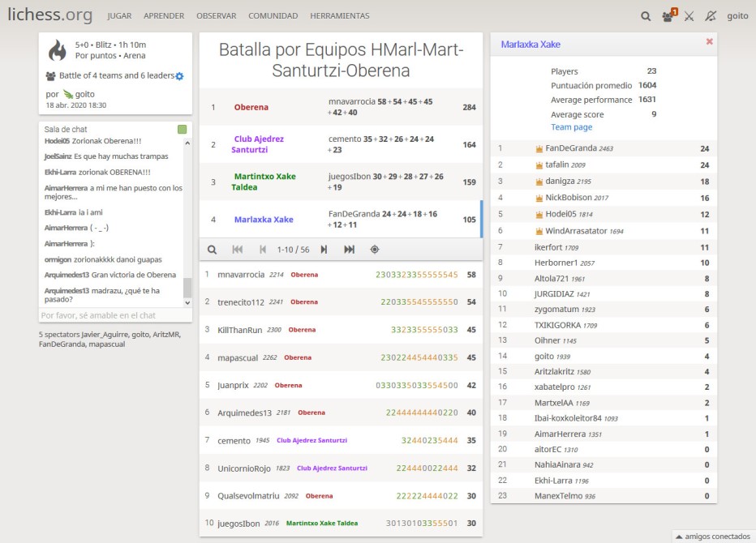
Task: Click the Team page link
Action: click(x=571, y=127)
